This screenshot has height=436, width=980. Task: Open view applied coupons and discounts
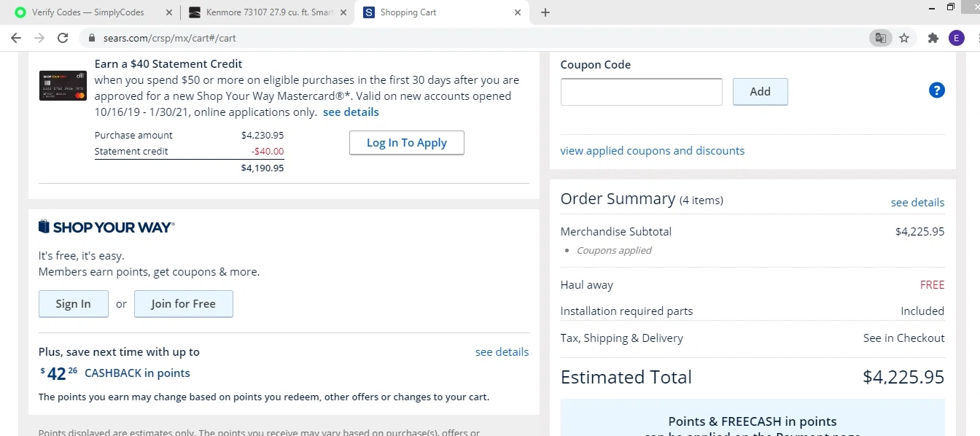(x=653, y=151)
